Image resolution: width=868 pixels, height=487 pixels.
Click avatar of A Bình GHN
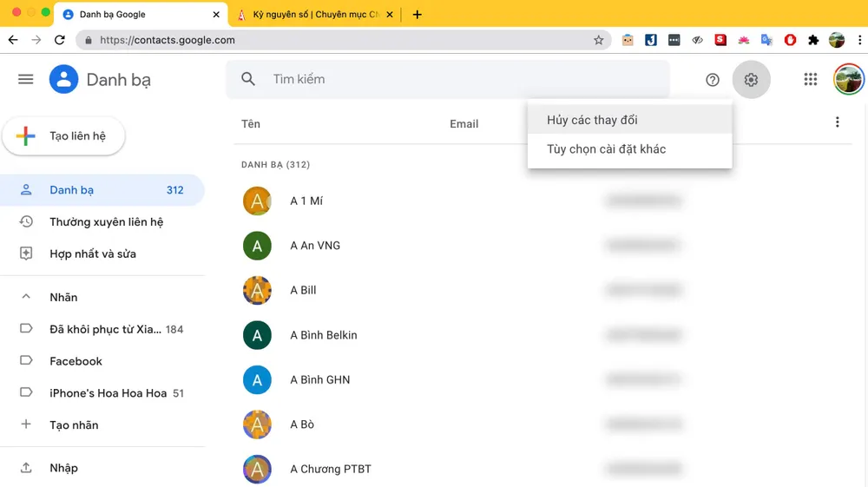(x=257, y=379)
